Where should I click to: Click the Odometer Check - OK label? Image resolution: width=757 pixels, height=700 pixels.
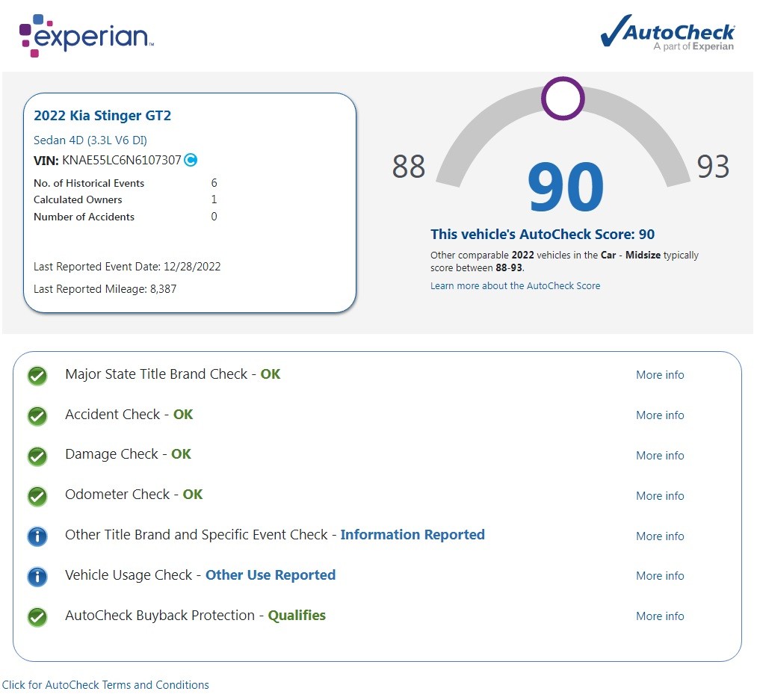134,495
